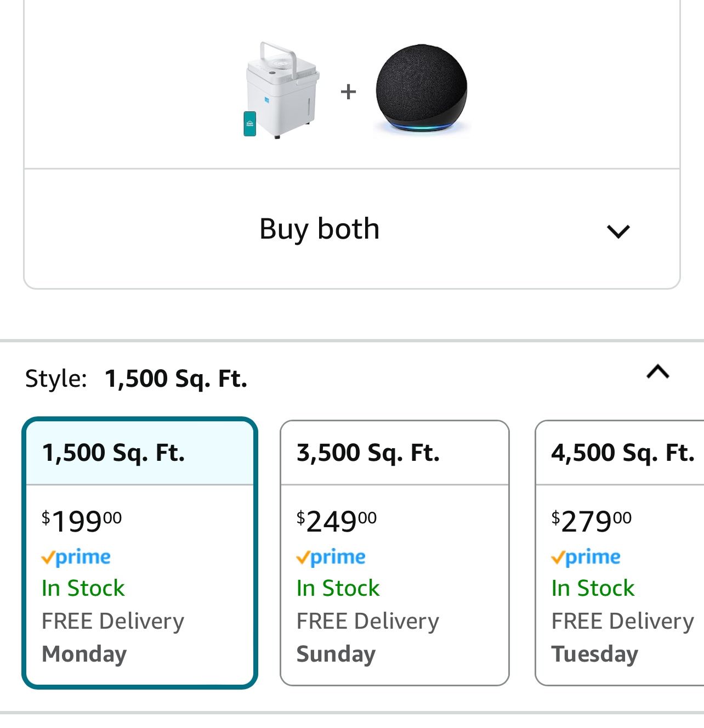
Task: Tap the dehumidifier product image
Action: (281, 91)
